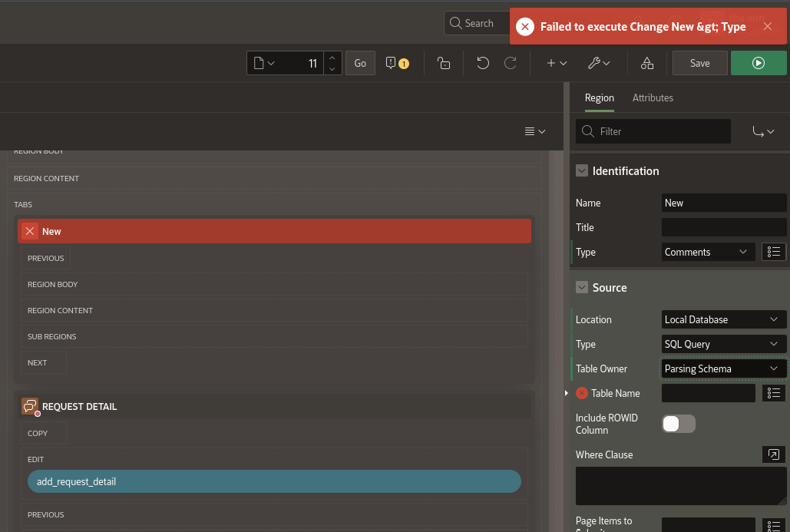
Task: Select the Region tab
Action: pos(599,97)
